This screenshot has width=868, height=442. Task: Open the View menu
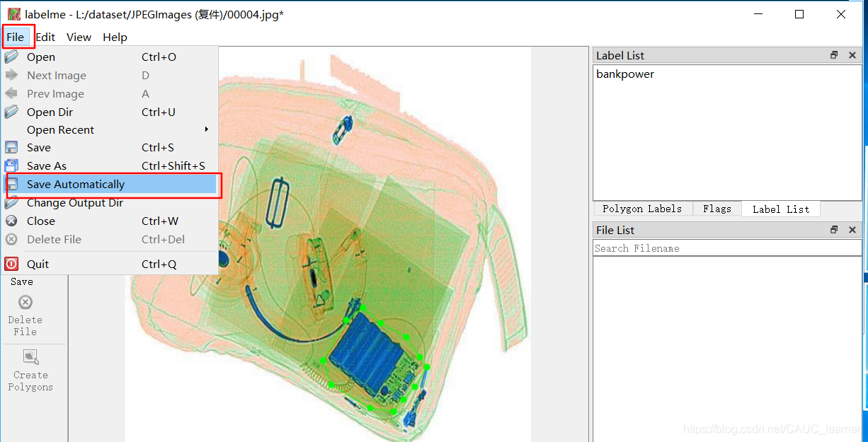pyautogui.click(x=79, y=37)
